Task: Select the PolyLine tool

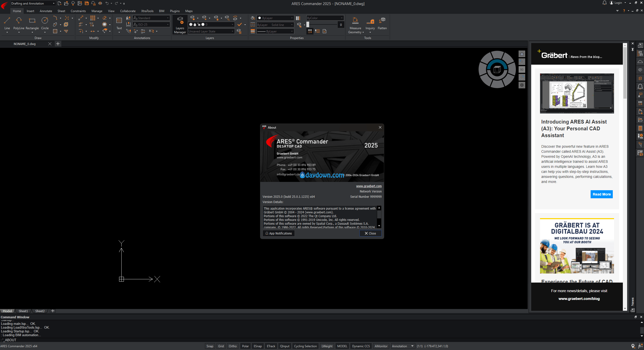Action: pyautogui.click(x=19, y=23)
